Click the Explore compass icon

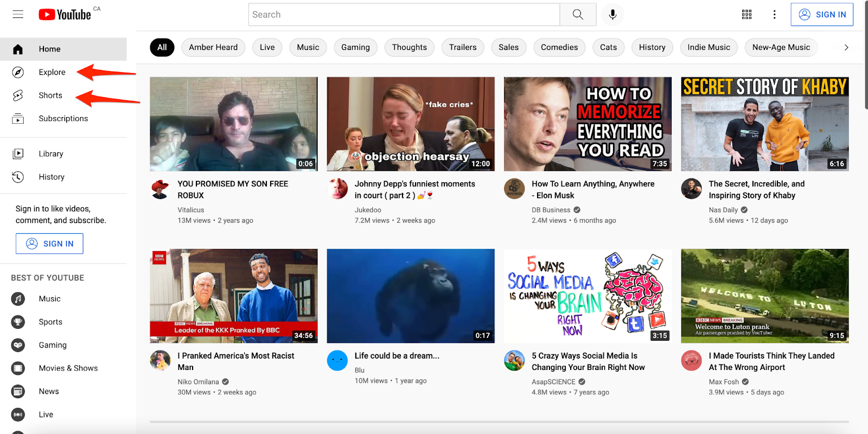point(18,72)
